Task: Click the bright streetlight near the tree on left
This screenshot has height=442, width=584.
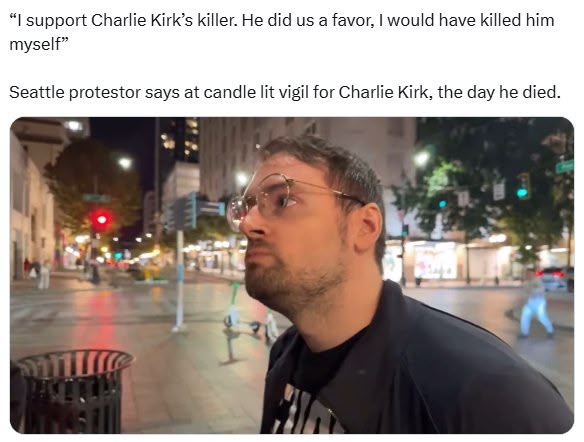Action: (x=125, y=163)
